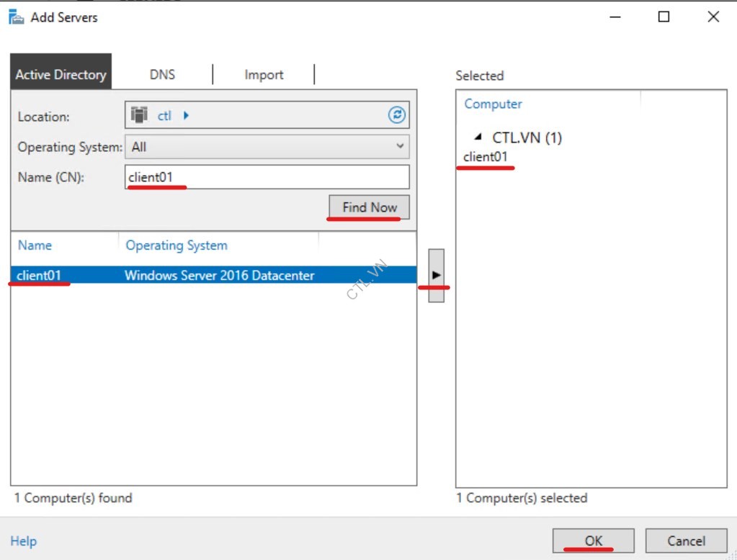
Task: Sort results by Operating System column
Action: 177,245
